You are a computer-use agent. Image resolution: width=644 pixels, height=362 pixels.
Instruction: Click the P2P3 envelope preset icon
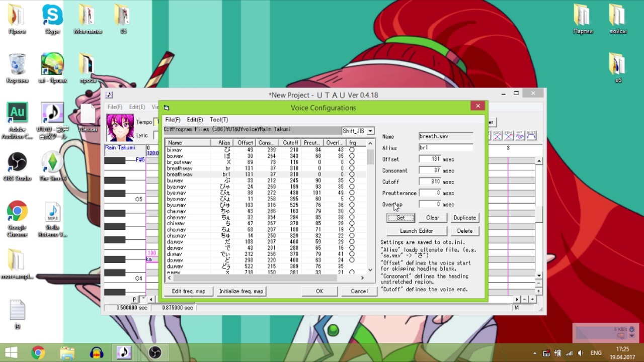tap(498, 135)
